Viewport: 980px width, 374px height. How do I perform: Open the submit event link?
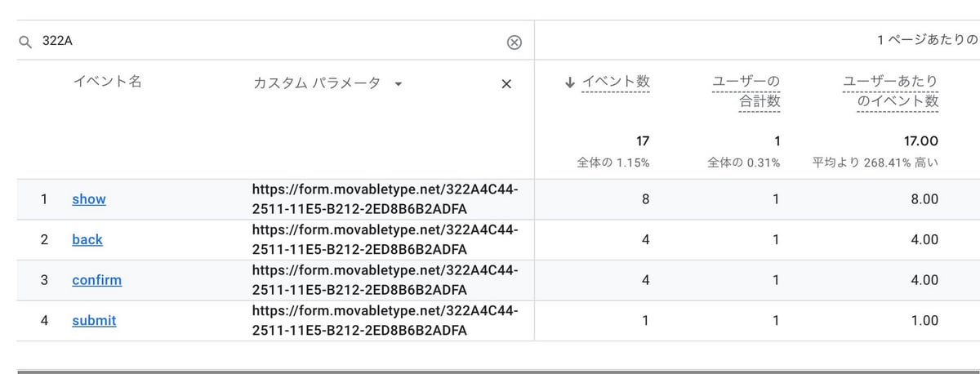pyautogui.click(x=94, y=321)
